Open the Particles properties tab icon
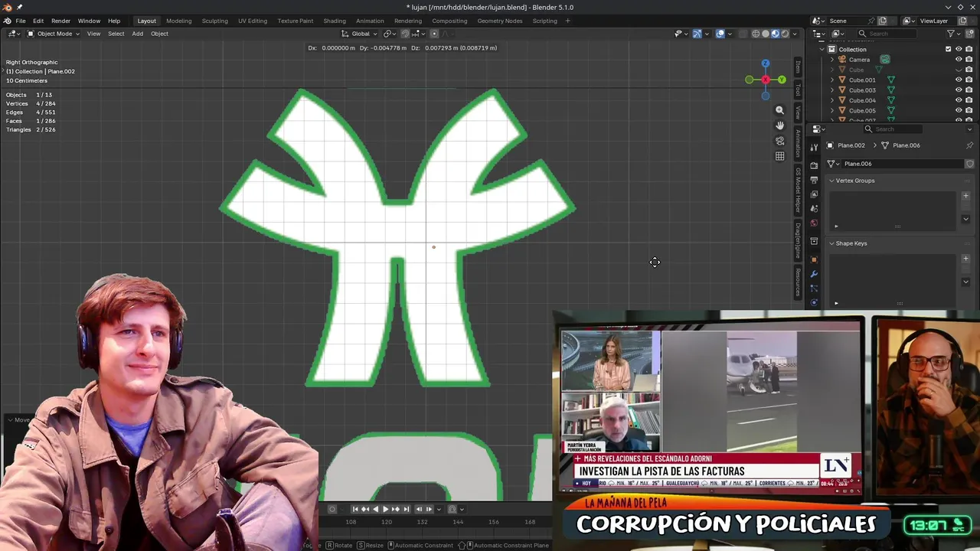The height and width of the screenshot is (551, 980). click(814, 289)
